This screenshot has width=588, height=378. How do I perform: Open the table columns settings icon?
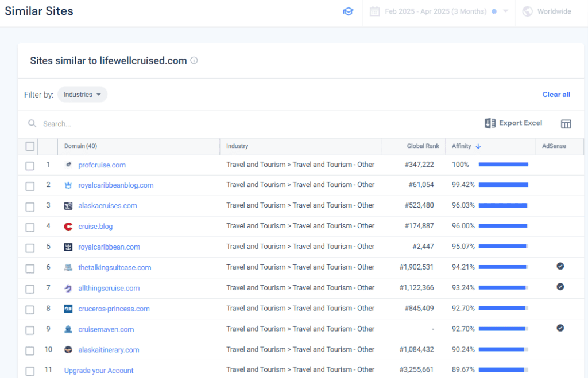(566, 124)
